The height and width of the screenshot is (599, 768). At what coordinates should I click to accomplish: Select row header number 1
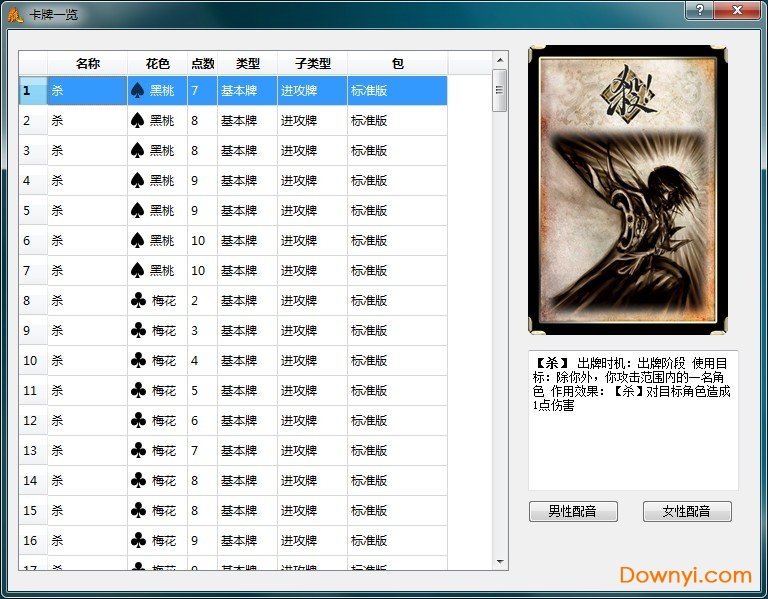(x=33, y=91)
